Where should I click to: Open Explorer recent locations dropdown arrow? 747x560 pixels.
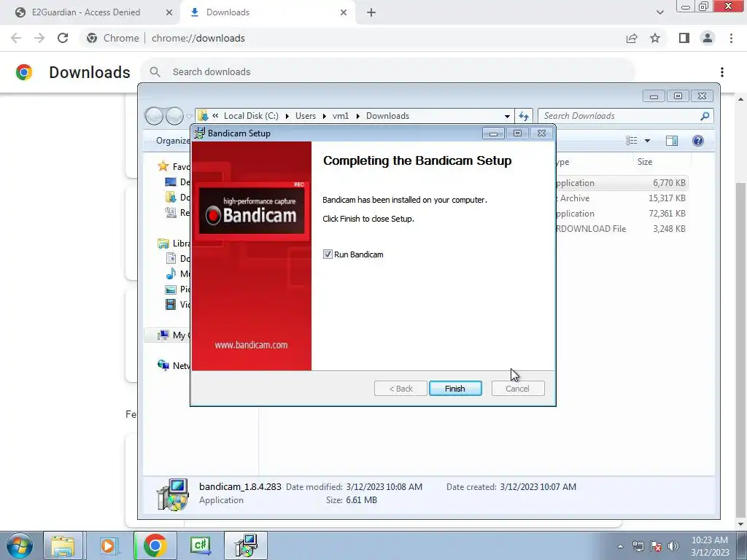[x=189, y=116]
